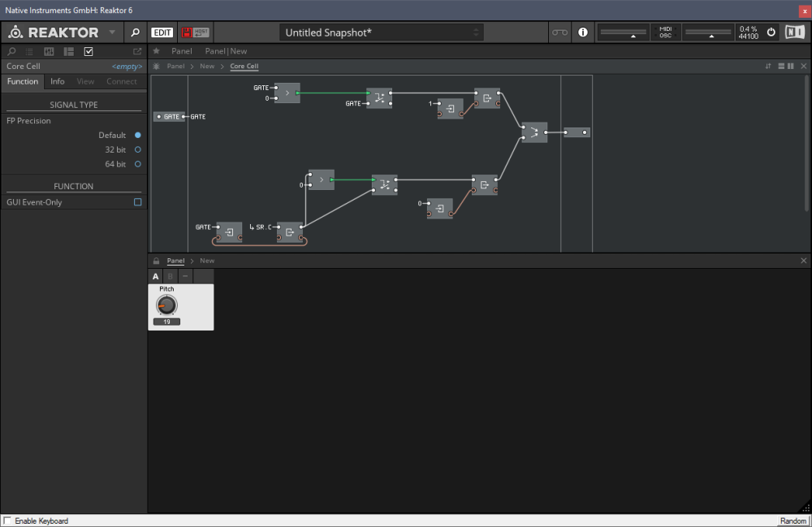This screenshot has width=812, height=527.
Task: Click the Pitch knob
Action: point(166,305)
